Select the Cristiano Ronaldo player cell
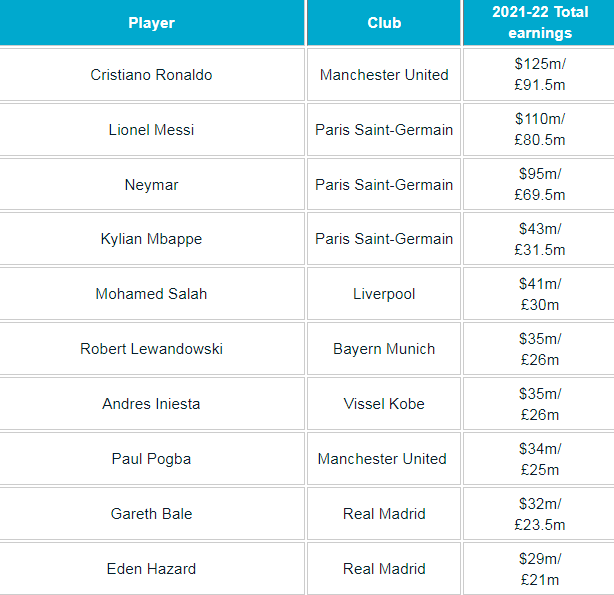 [151, 75]
